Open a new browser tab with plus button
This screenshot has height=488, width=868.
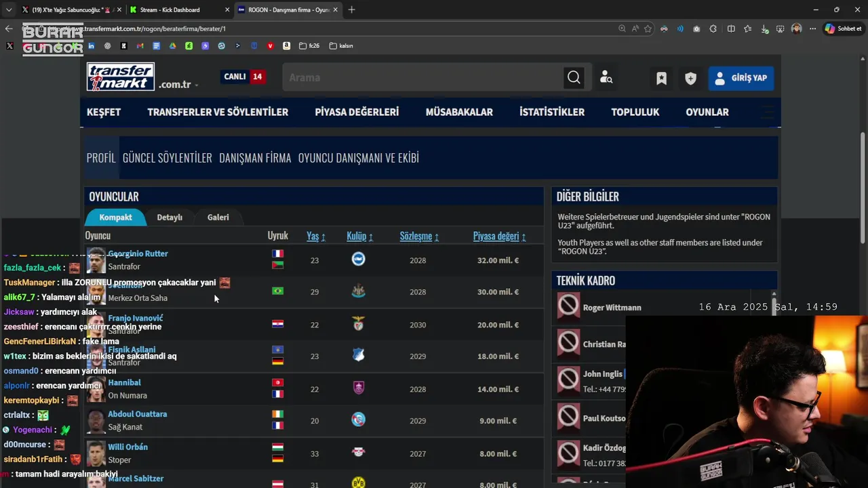coord(351,9)
